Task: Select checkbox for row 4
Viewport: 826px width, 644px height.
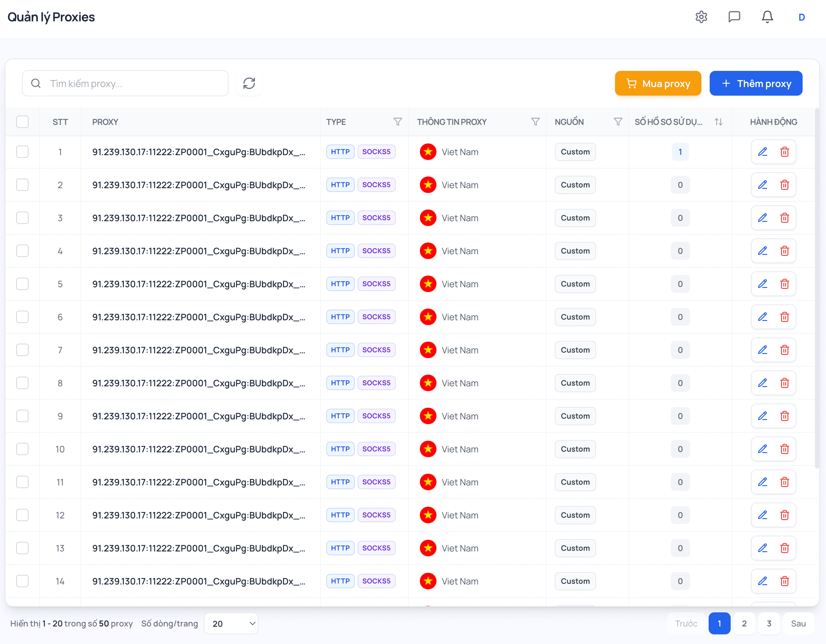Action: click(x=22, y=251)
